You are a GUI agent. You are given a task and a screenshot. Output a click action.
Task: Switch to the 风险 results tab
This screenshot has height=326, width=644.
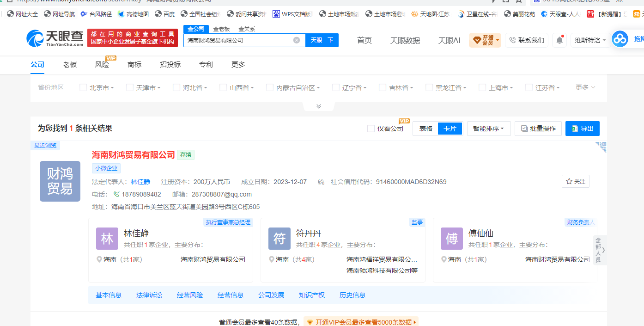(102, 65)
